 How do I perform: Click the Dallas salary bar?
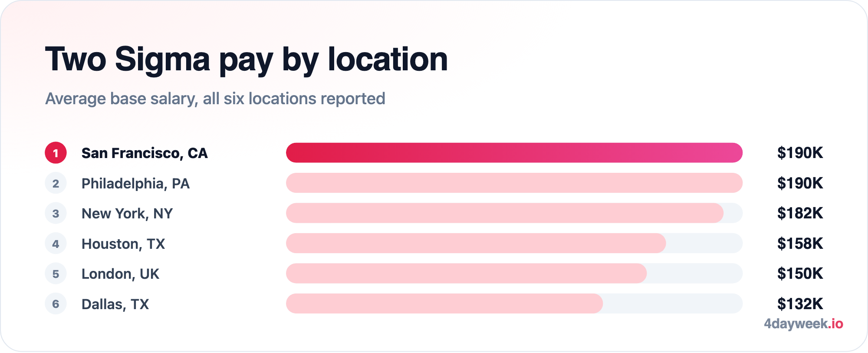444,304
